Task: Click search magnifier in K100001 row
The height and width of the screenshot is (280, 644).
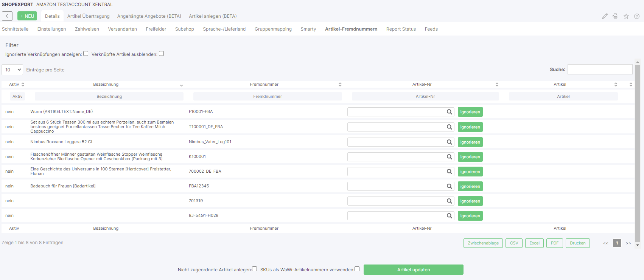Action: pos(449,157)
